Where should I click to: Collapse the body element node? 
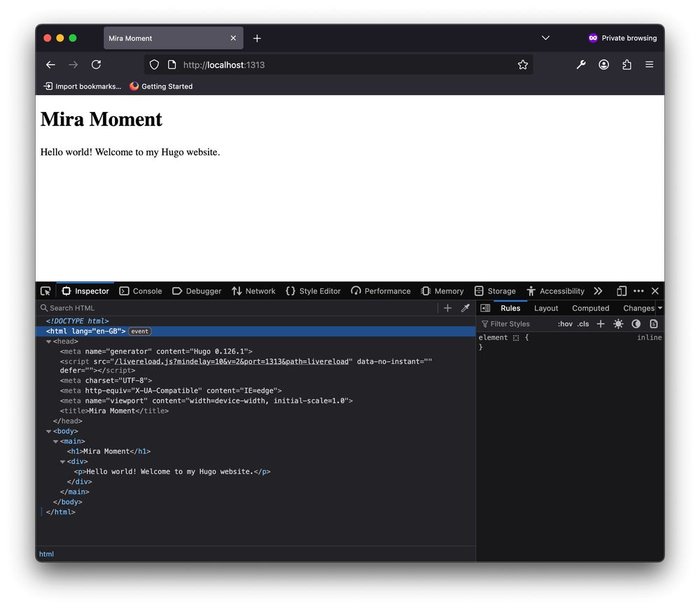click(48, 431)
